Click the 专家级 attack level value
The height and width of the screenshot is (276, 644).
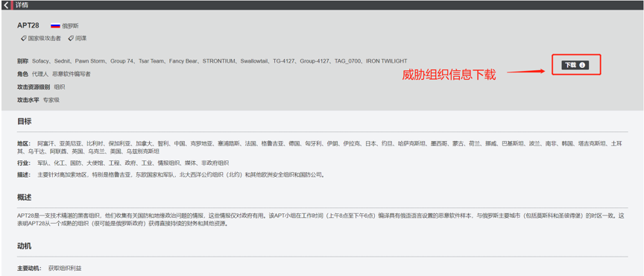[x=51, y=100]
